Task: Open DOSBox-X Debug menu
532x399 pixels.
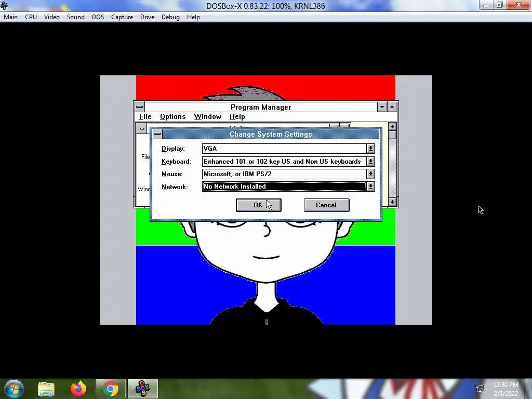Action: click(170, 17)
